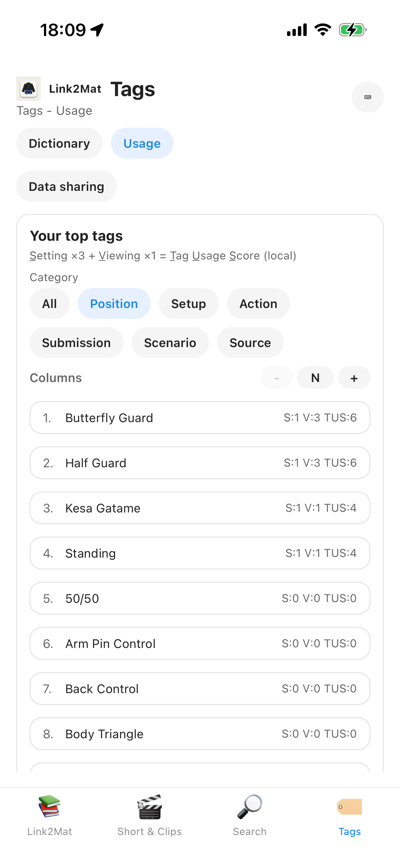Screen dimensions: 400x868
Task: Enable the Setup category filter
Action: (x=189, y=303)
